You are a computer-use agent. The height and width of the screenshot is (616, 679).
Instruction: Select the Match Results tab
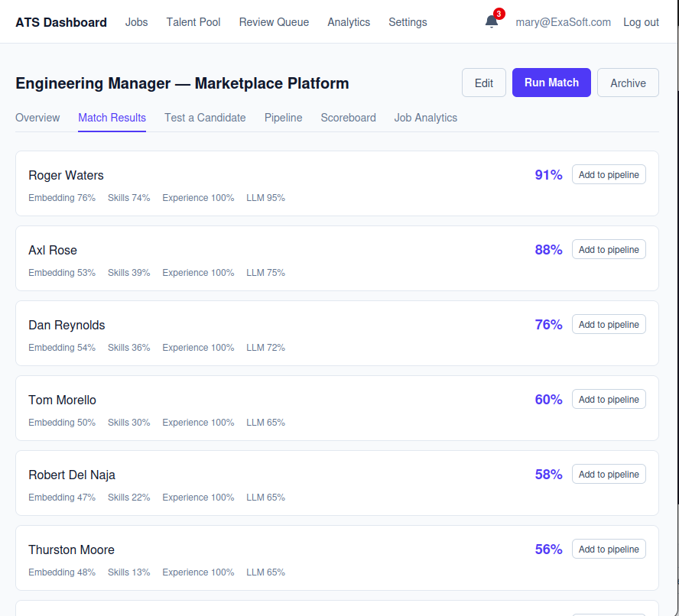pyautogui.click(x=112, y=118)
